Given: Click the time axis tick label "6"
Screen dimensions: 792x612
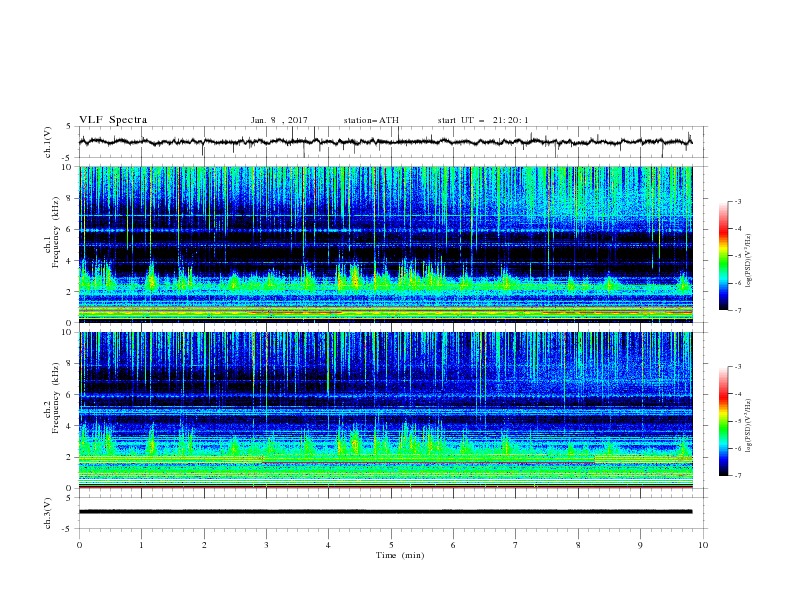Looking at the screenshot, I should coord(454,545).
